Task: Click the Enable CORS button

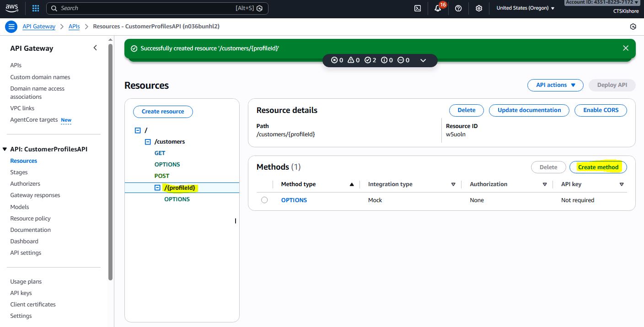Action: [601, 110]
